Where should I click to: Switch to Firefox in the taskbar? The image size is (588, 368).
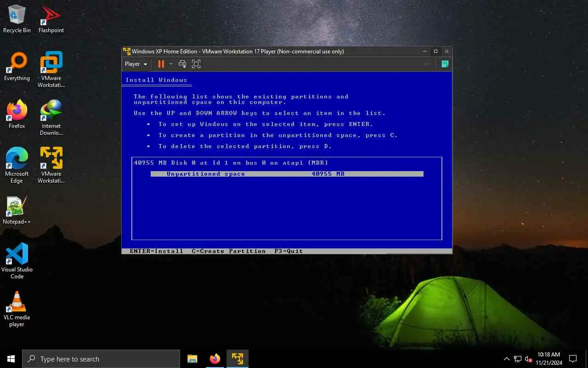pyautogui.click(x=215, y=359)
